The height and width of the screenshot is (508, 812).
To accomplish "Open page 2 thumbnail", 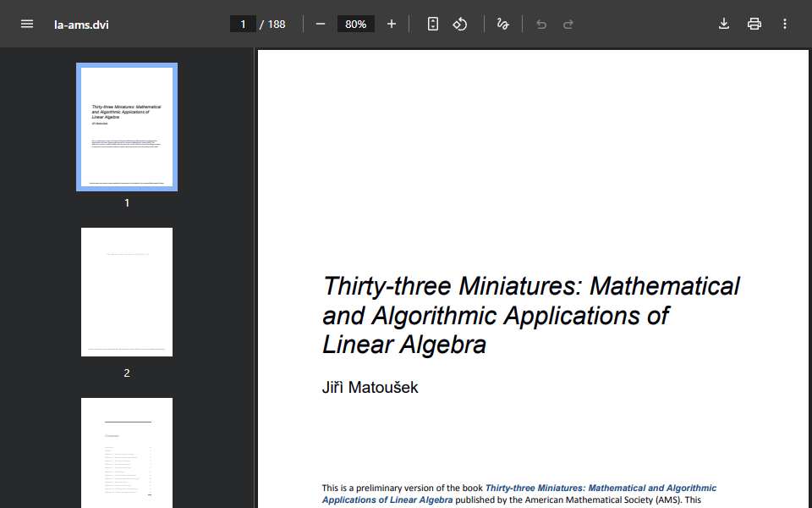I will click(127, 292).
